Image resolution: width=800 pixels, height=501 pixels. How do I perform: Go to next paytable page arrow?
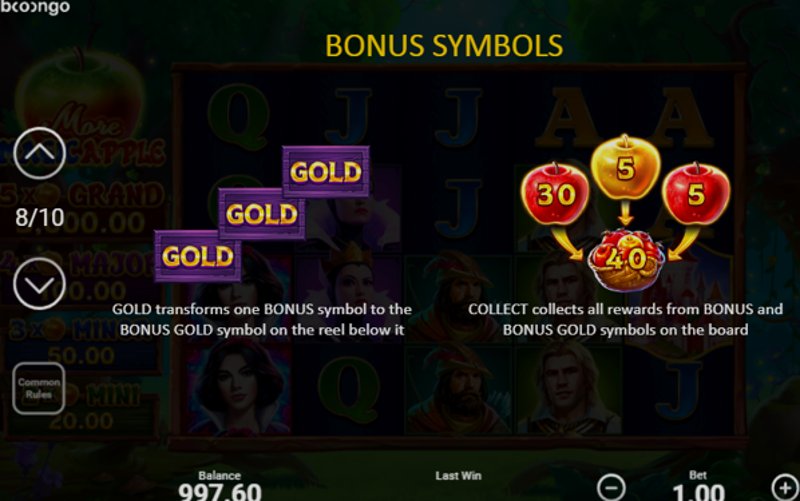39,284
